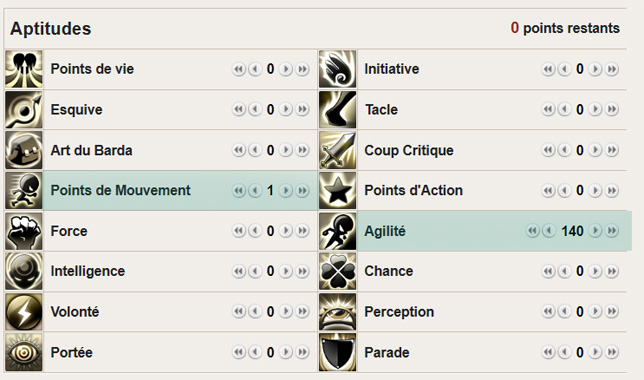Reset Points de Mouvement with double left arrow
Viewport: 644px width, 380px height.
point(239,191)
